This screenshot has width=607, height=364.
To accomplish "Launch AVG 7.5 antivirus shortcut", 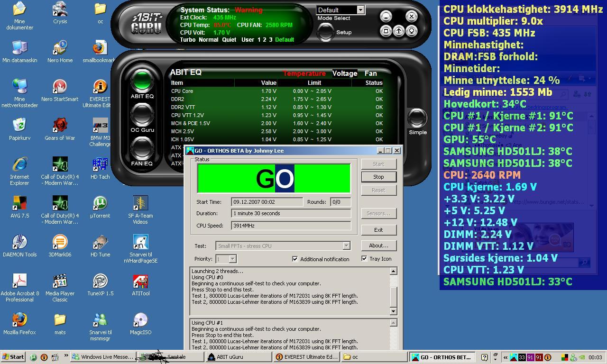I will pyautogui.click(x=19, y=207).
